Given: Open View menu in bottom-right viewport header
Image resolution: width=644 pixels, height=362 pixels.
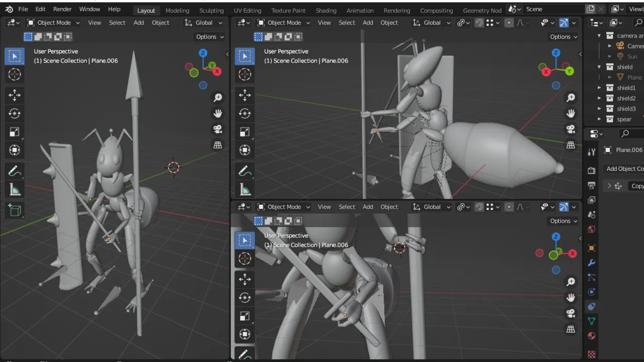Looking at the screenshot, I should coord(325,207).
